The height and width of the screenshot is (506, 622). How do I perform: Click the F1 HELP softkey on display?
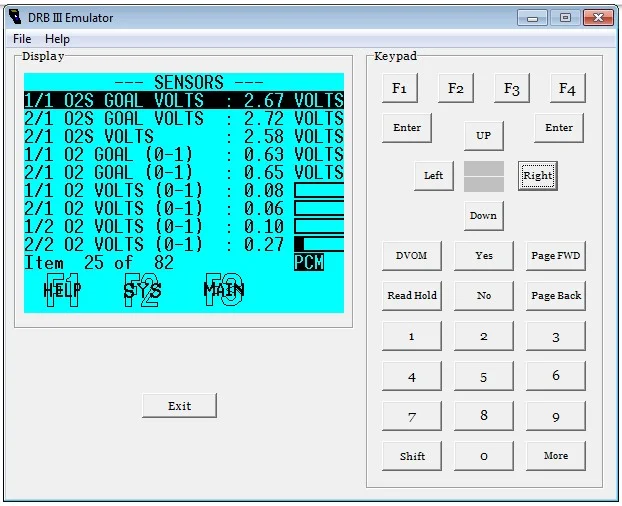(62, 290)
